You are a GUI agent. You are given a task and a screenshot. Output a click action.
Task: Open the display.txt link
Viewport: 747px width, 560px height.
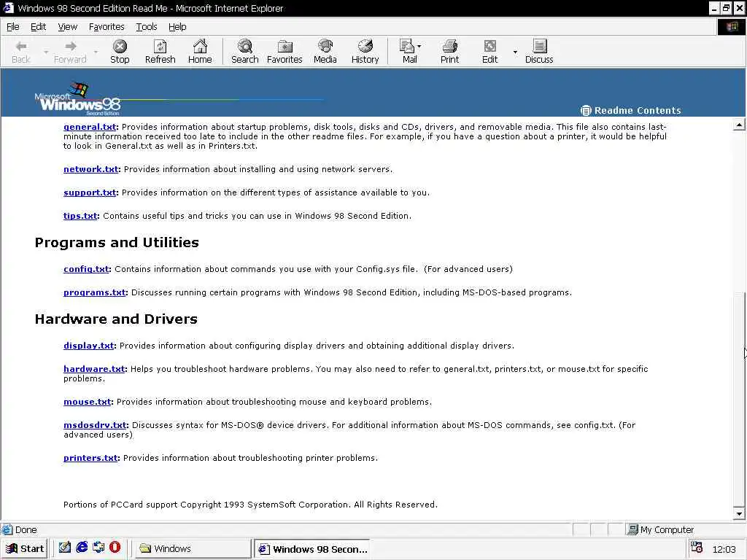[x=88, y=346]
